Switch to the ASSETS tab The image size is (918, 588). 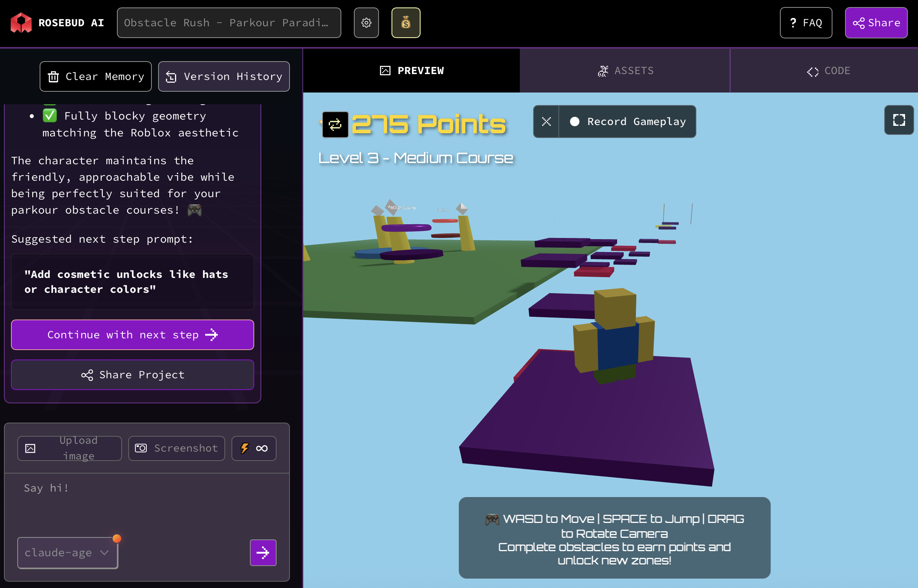click(x=625, y=71)
